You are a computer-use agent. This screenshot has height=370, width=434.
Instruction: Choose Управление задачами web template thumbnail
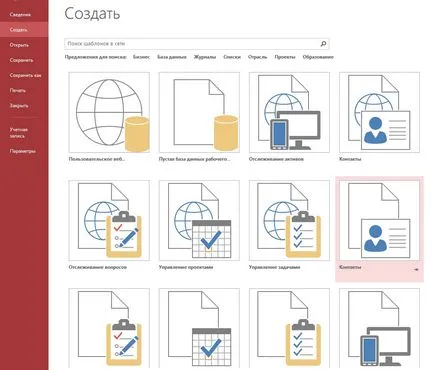[x=289, y=220]
